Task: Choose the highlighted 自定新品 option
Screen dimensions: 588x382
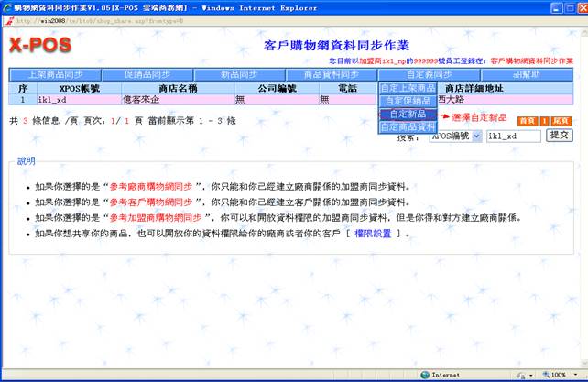Action: click(408, 115)
